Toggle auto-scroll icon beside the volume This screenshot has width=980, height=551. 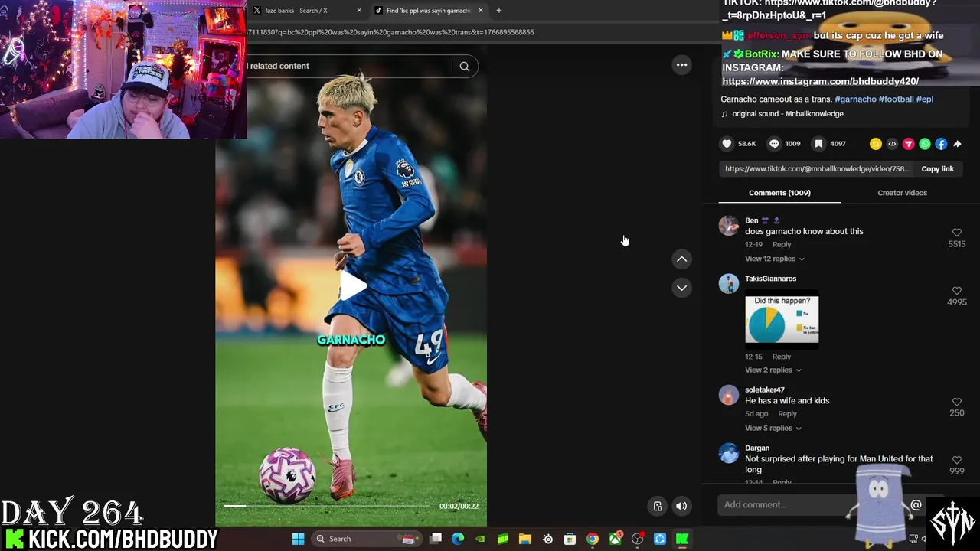(657, 506)
